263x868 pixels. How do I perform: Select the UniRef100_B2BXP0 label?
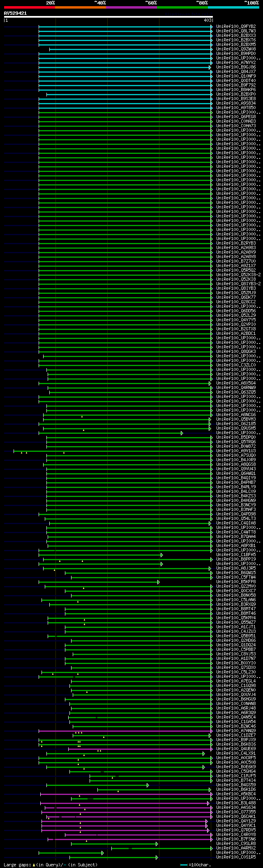coord(236,94)
